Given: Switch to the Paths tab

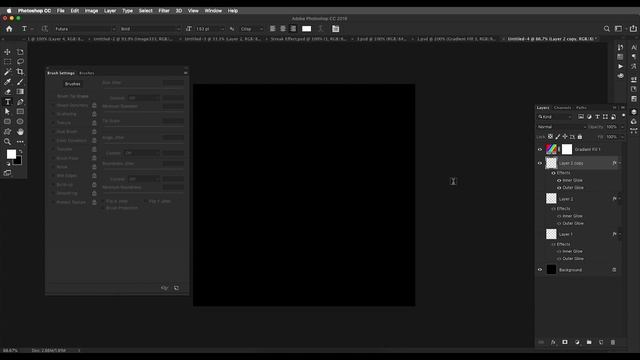Looking at the screenshot, I should click(x=581, y=108).
